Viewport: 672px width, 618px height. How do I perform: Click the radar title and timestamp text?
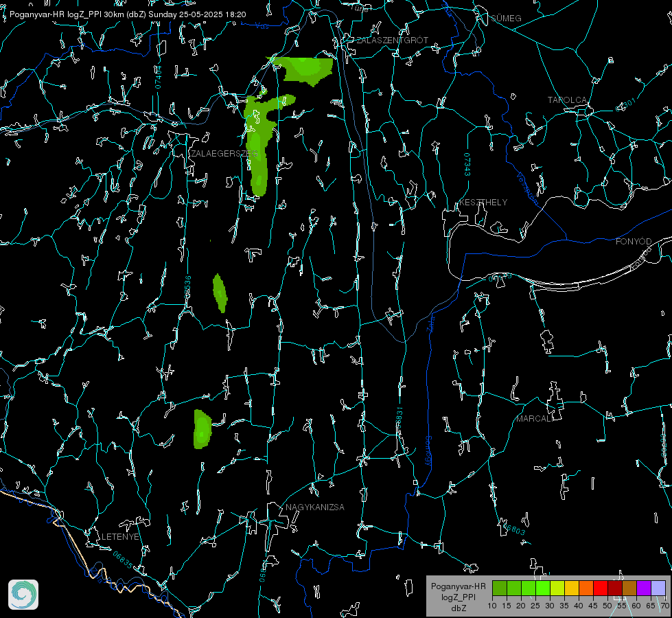(128, 14)
